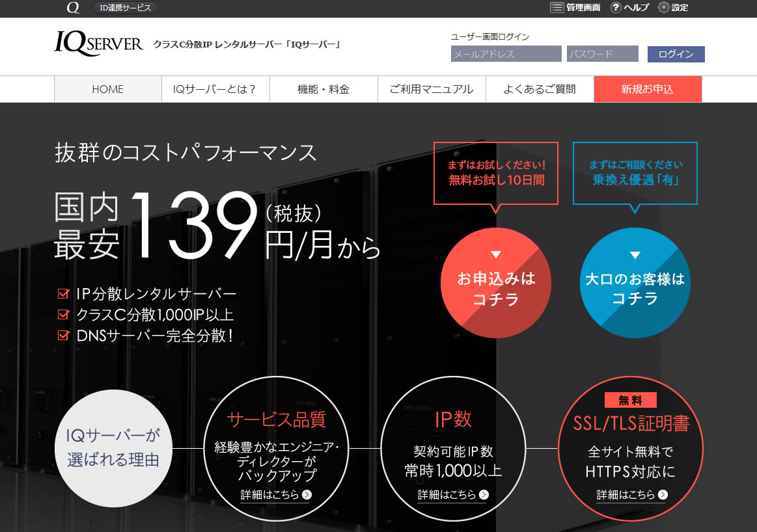Open the IQサーバーとは? menu item
Image resolution: width=757 pixels, height=532 pixels.
click(x=215, y=89)
